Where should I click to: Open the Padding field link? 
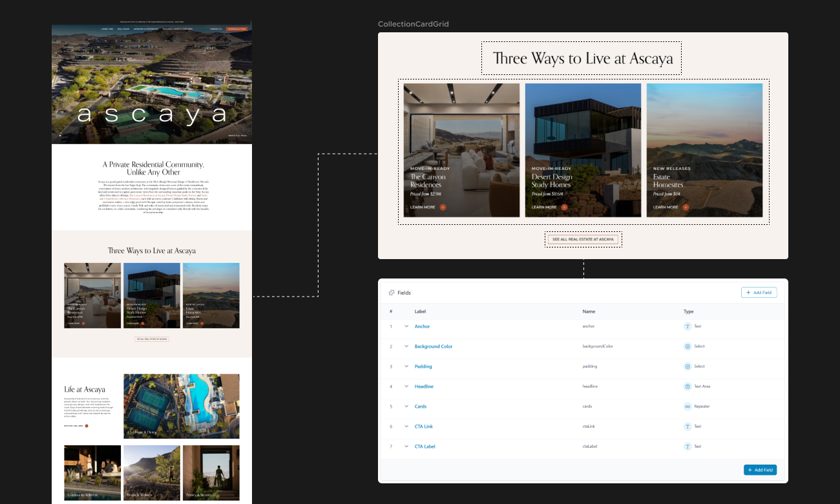coord(423,366)
